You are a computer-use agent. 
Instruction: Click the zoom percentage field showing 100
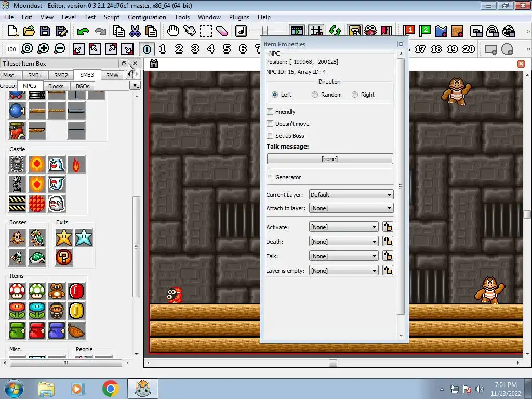(x=11, y=49)
